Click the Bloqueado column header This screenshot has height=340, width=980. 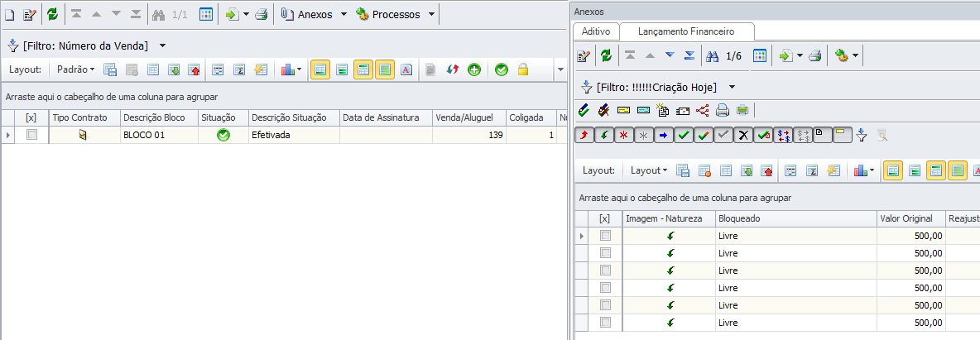(x=795, y=218)
